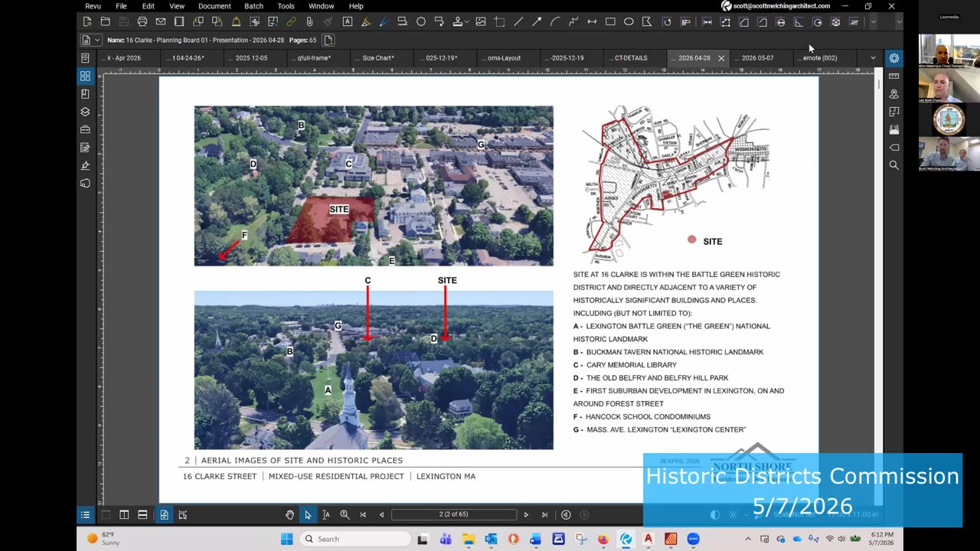Screen dimensions: 980x551
Task: Select the Callout tool
Action: 439,21
